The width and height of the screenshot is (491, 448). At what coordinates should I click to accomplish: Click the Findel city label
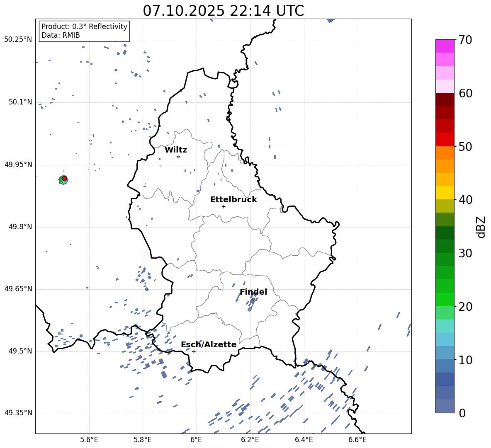pyautogui.click(x=253, y=292)
